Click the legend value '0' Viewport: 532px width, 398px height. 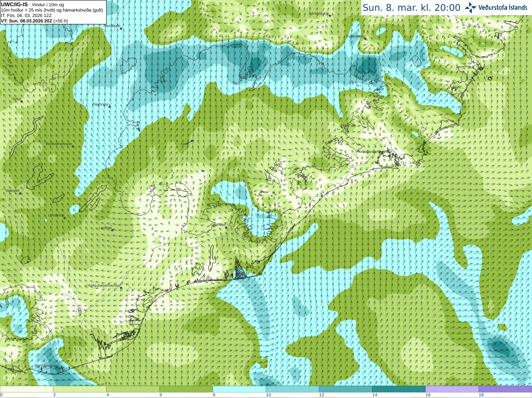1,395
